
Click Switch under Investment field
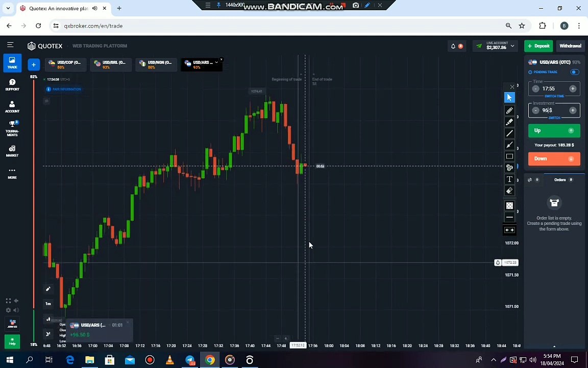[x=554, y=118]
